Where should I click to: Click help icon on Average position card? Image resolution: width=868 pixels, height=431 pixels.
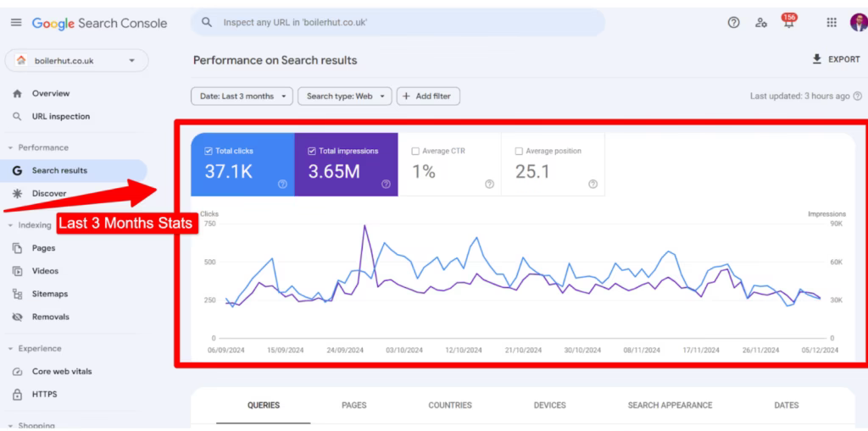(593, 185)
